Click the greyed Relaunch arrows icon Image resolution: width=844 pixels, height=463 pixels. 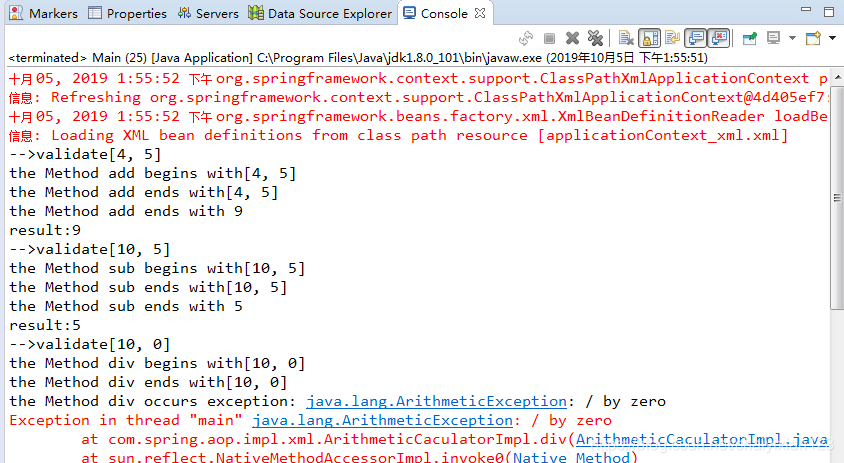[526, 38]
